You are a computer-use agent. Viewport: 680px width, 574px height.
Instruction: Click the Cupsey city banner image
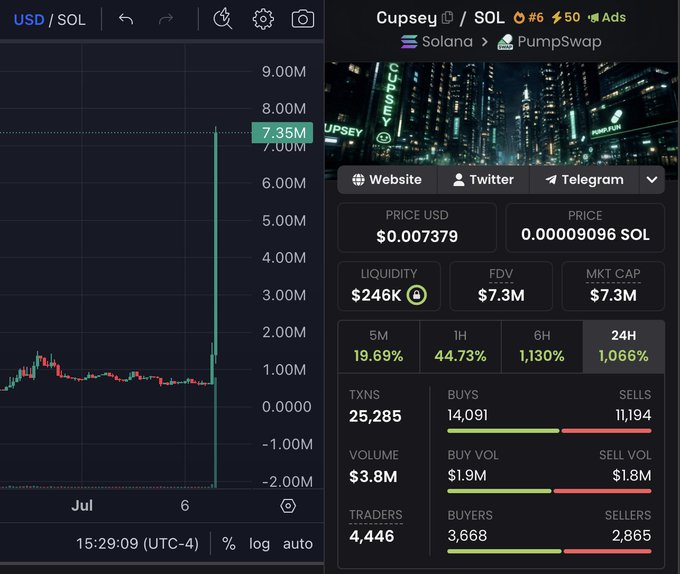[501, 114]
